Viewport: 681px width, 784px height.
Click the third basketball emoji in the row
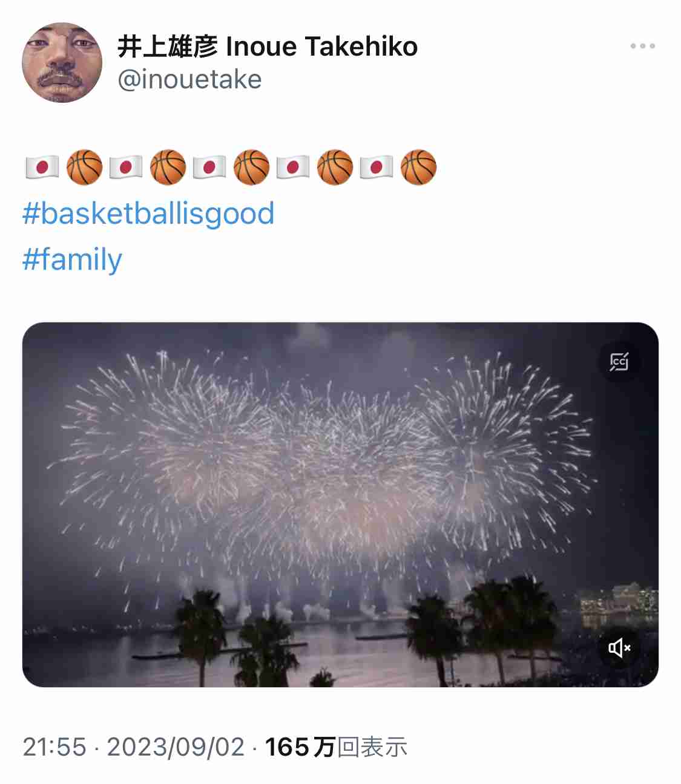pos(251,167)
